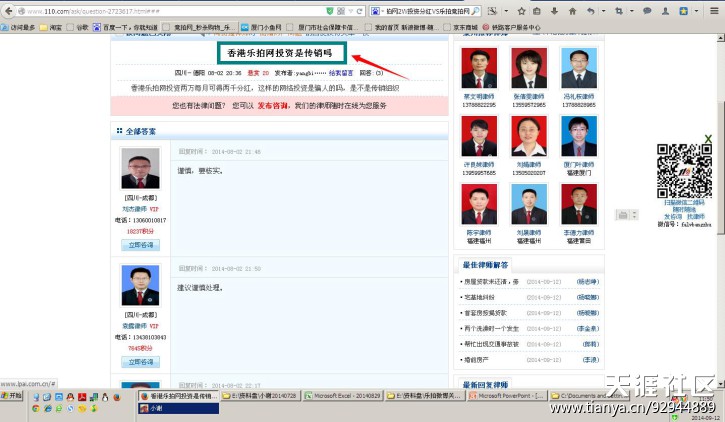The image size is (725, 422).
Task: Open the browser hamburger menu
Action: (x=714, y=11)
